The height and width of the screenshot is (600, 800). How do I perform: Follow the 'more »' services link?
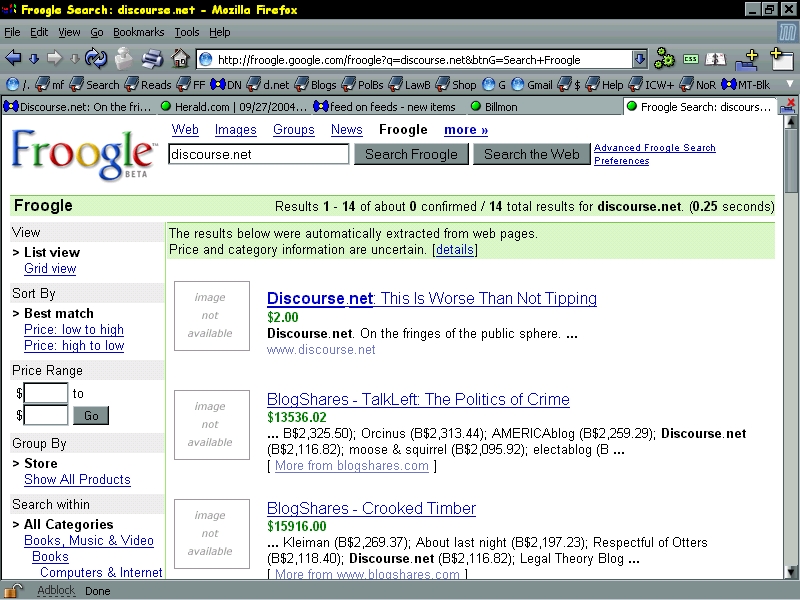click(x=466, y=130)
